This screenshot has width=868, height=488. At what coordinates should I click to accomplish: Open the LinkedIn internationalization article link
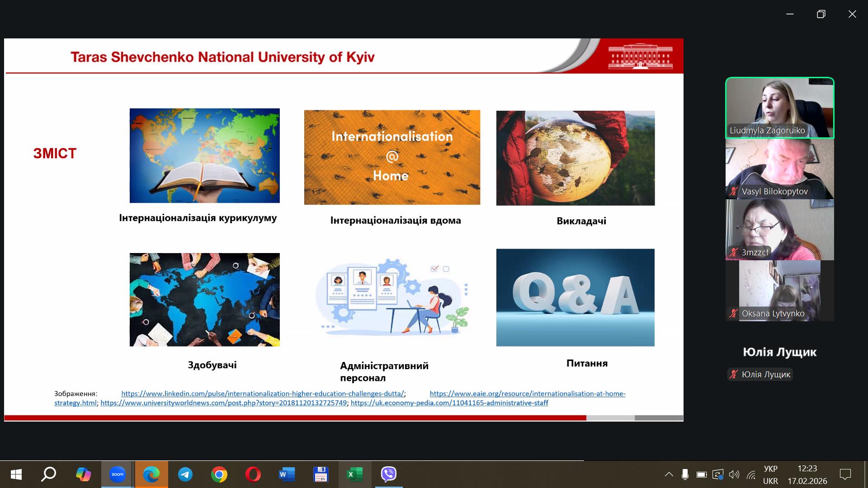tap(262, 394)
